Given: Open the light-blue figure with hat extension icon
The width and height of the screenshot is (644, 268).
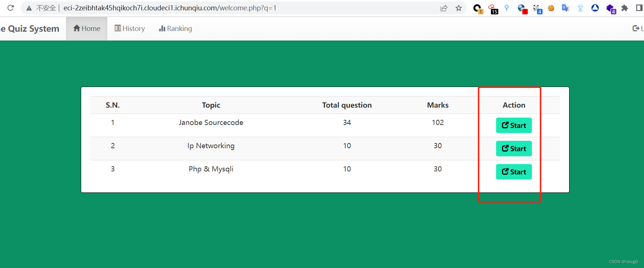Looking at the screenshot, I should 580,8.
